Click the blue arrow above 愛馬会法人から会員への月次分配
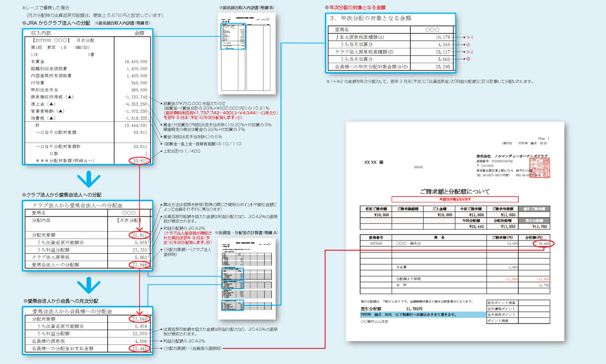The width and height of the screenshot is (606, 364). pos(89,286)
